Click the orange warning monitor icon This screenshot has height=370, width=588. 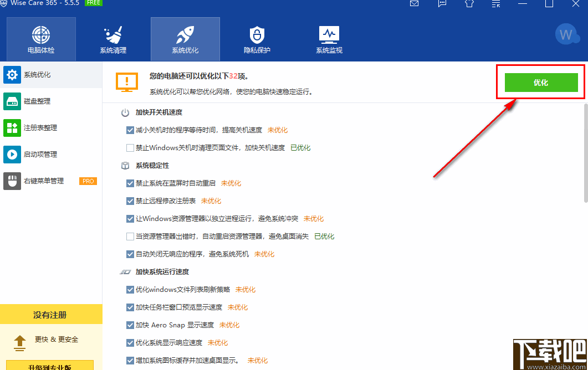click(x=127, y=82)
